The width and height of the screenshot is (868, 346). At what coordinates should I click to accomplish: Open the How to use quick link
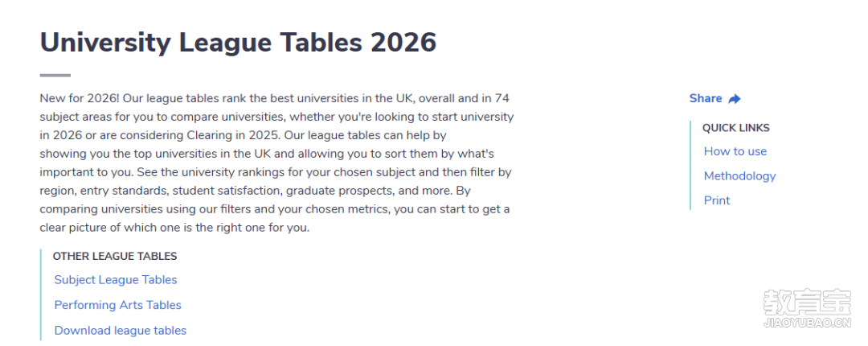coord(735,151)
